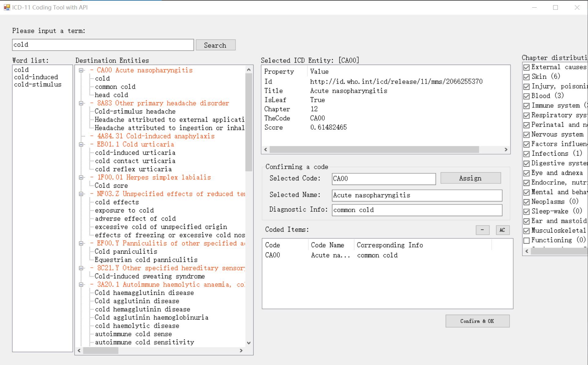Uncheck the Immune system checkbox

pyautogui.click(x=527, y=106)
